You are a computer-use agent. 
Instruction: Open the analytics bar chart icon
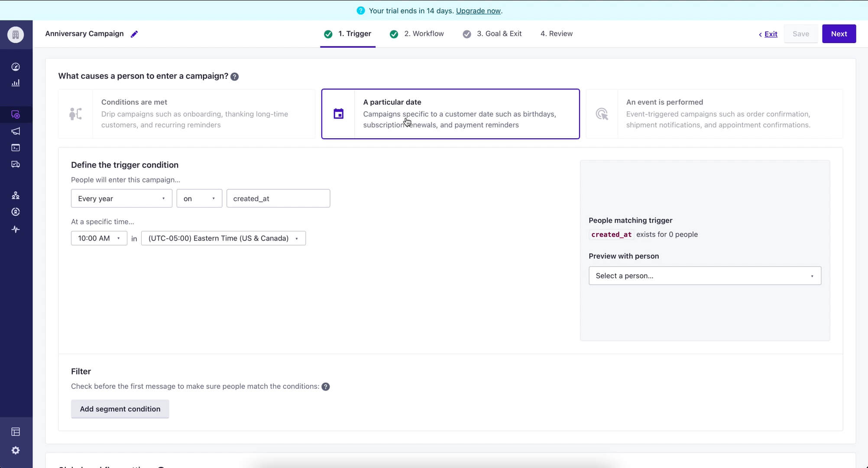coord(16,83)
